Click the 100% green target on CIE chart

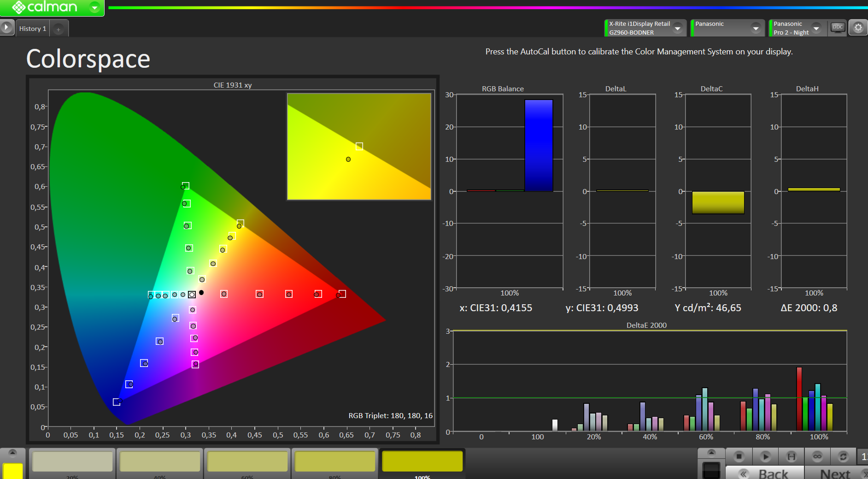186,186
